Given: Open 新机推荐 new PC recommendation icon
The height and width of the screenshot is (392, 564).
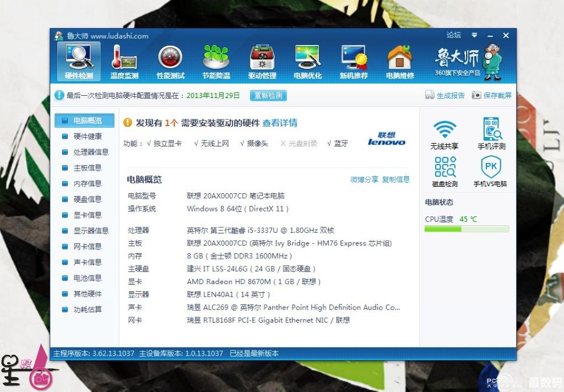Looking at the screenshot, I should tap(354, 62).
